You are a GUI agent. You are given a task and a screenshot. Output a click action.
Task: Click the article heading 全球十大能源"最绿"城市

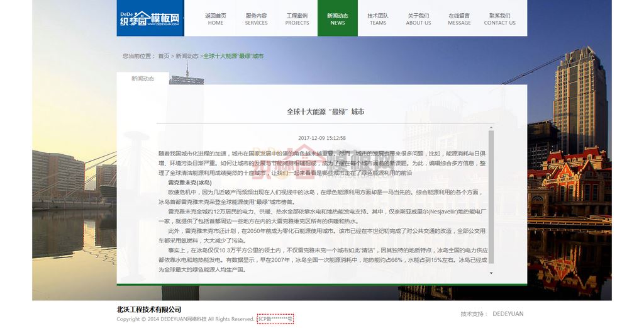click(325, 112)
